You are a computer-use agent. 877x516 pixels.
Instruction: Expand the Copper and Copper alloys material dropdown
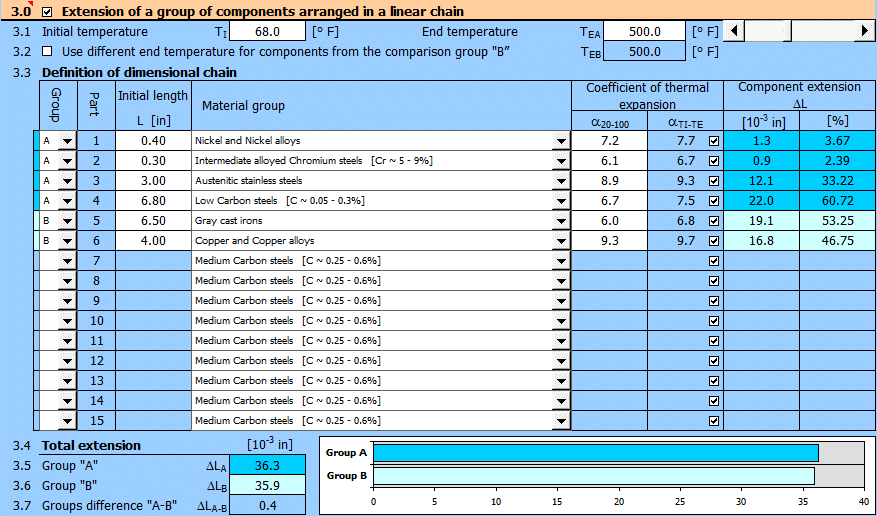tap(561, 241)
